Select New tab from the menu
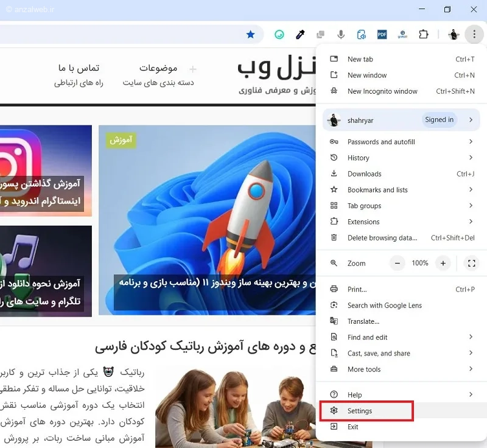 click(x=401, y=59)
